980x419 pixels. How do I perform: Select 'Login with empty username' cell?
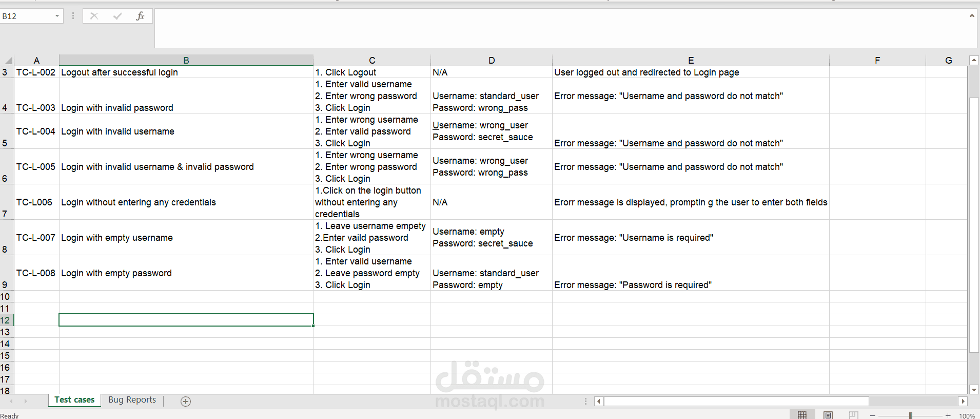coord(186,238)
